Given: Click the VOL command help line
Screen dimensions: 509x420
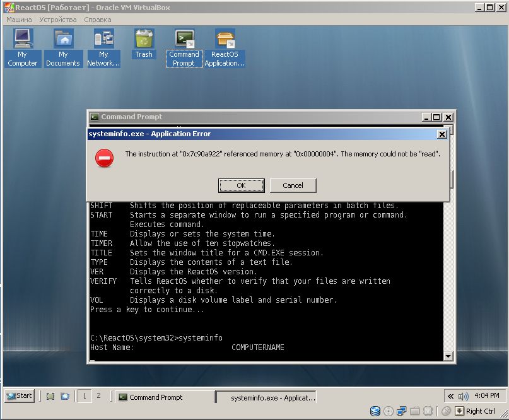Looking at the screenshot, I should click(x=214, y=300).
